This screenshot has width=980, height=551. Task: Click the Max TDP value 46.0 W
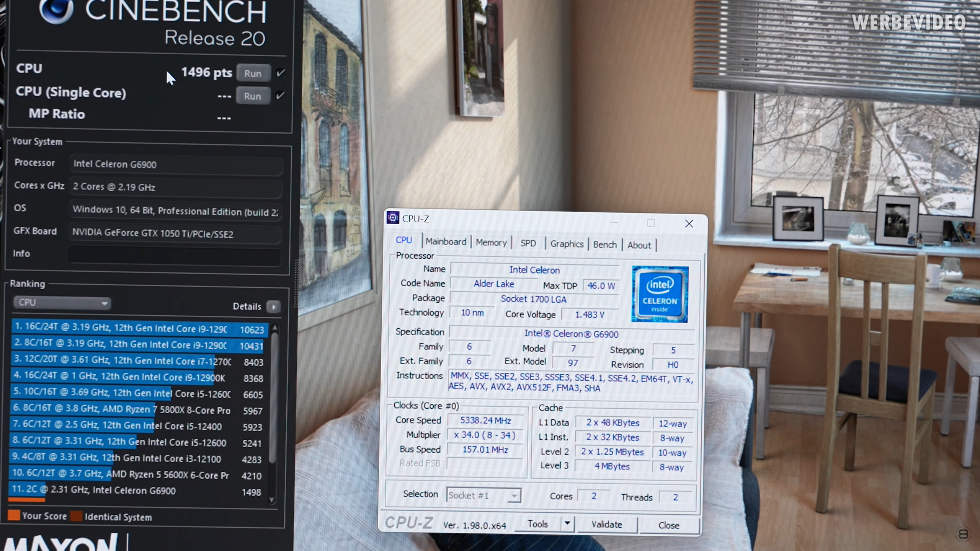(601, 286)
